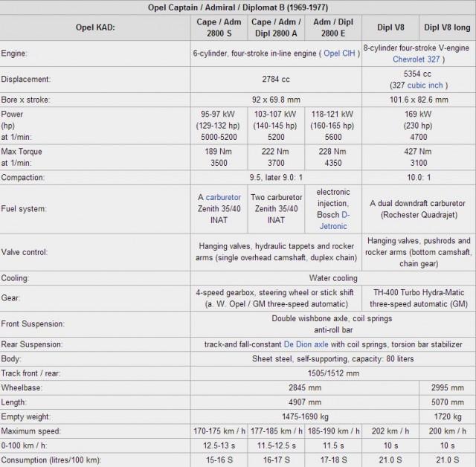Click the 4-speed gearbox cell

click(x=276, y=298)
